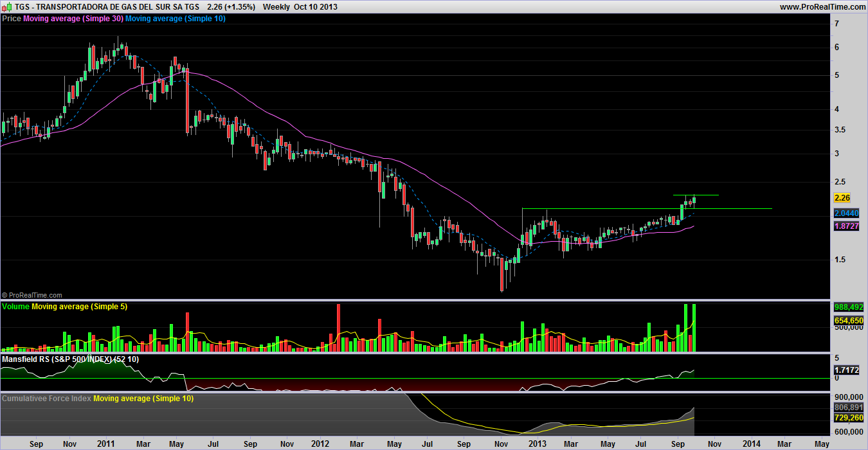Click the yellow 2.26 current price tag
Viewport: 868px width, 450px height.
[x=842, y=198]
